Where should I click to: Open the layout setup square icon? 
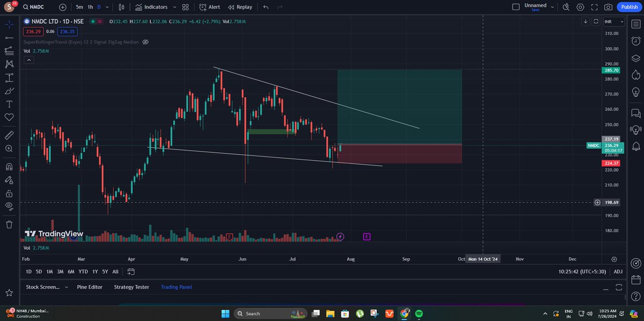(516, 7)
